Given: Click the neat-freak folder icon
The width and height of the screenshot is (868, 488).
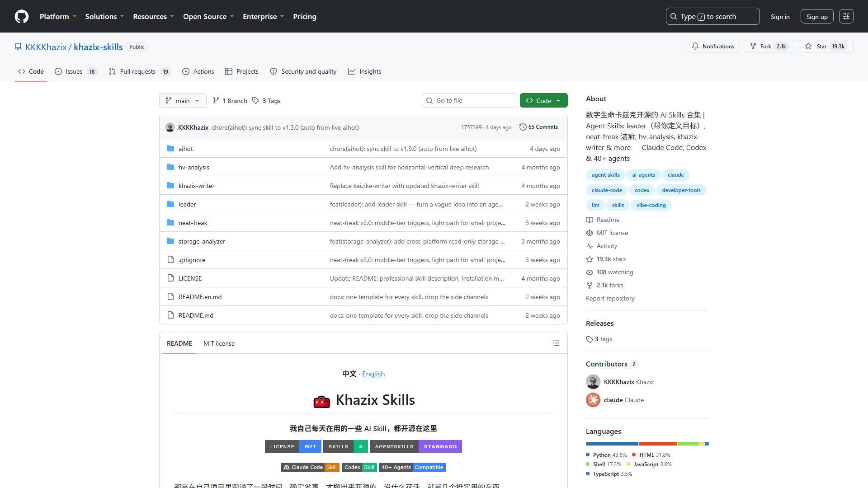Looking at the screenshot, I should click(x=170, y=223).
